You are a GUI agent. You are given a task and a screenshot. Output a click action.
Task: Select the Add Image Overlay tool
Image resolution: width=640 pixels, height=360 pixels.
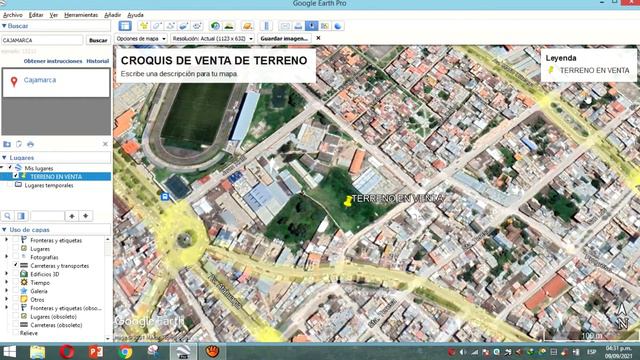(184, 26)
